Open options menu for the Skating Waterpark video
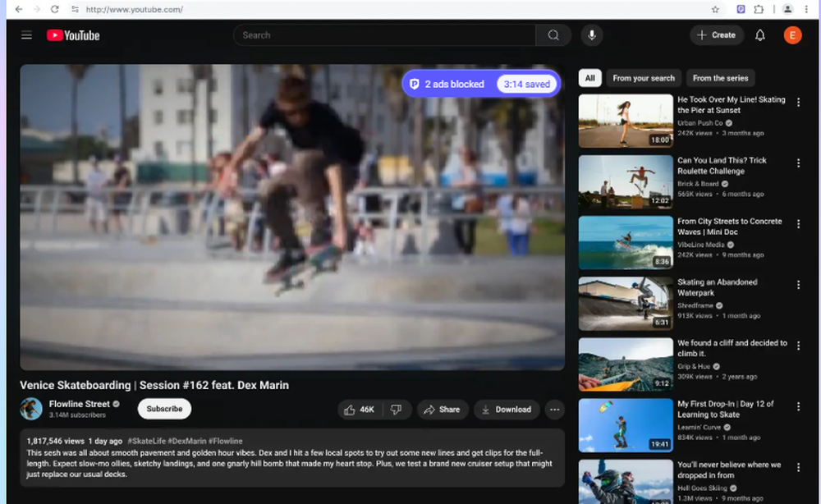821x504 pixels. [x=798, y=284]
